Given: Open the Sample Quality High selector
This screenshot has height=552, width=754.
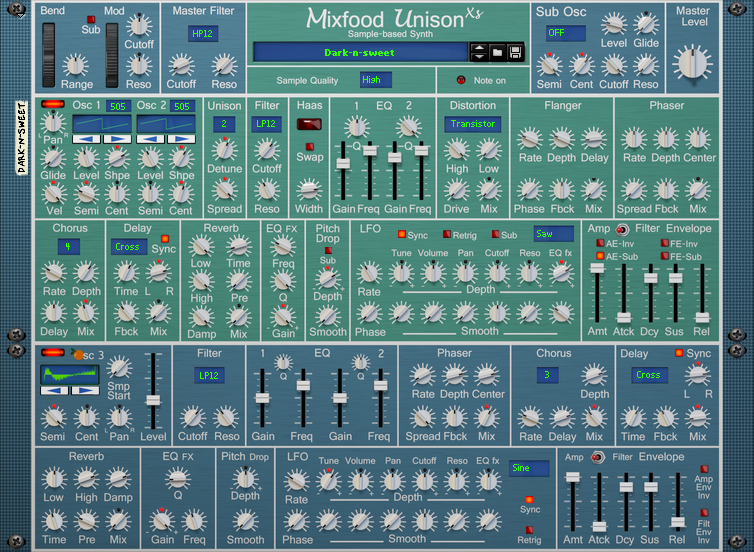Looking at the screenshot, I should click(x=376, y=80).
